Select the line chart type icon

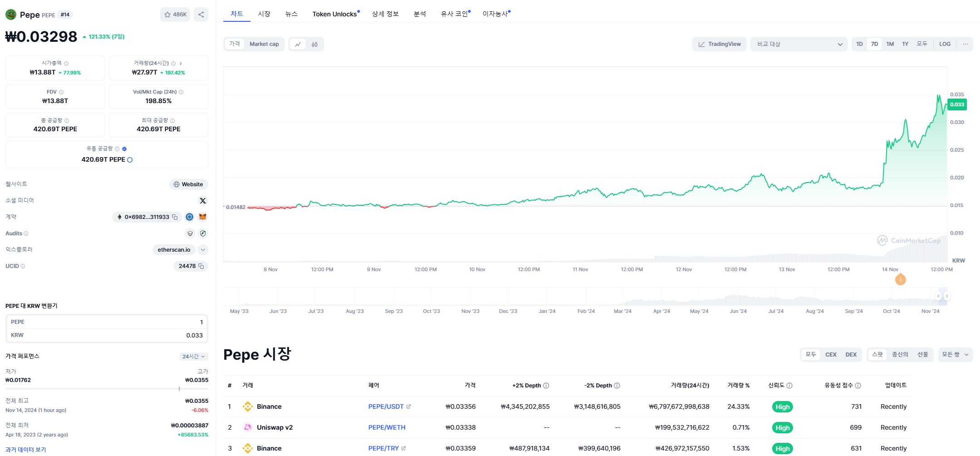(298, 44)
